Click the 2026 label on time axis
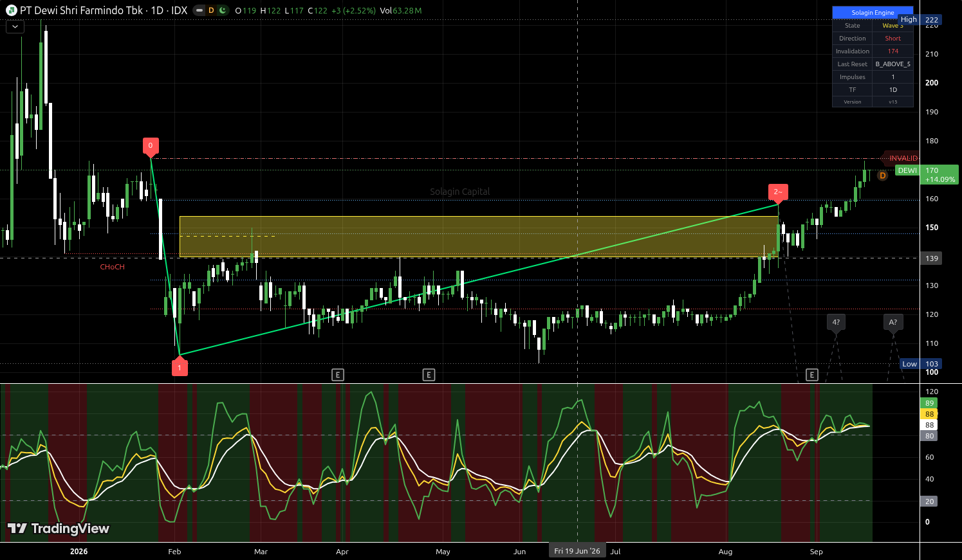This screenshot has height=560, width=962. pos(79,552)
